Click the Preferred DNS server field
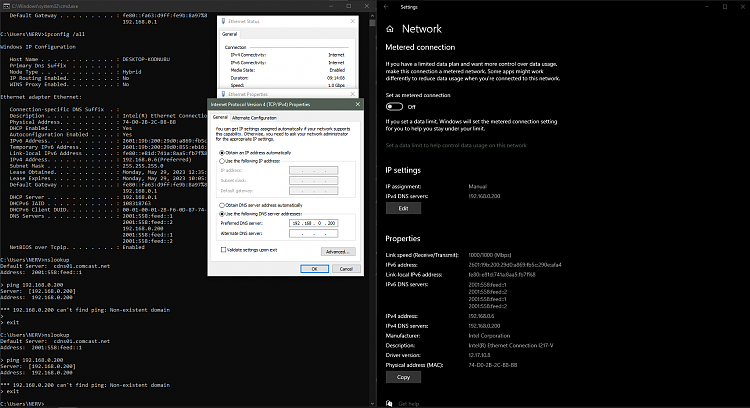750x408 pixels. [316, 222]
